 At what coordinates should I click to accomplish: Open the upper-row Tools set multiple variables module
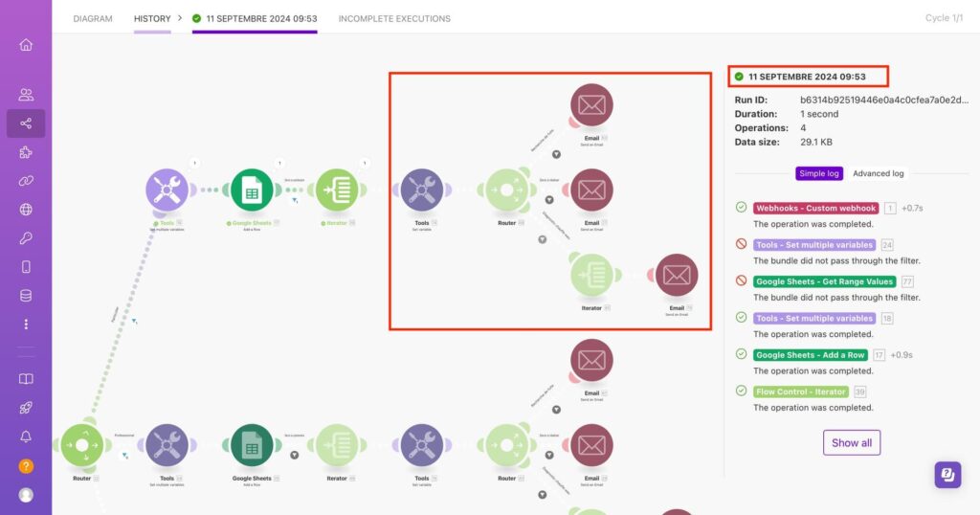point(167,190)
